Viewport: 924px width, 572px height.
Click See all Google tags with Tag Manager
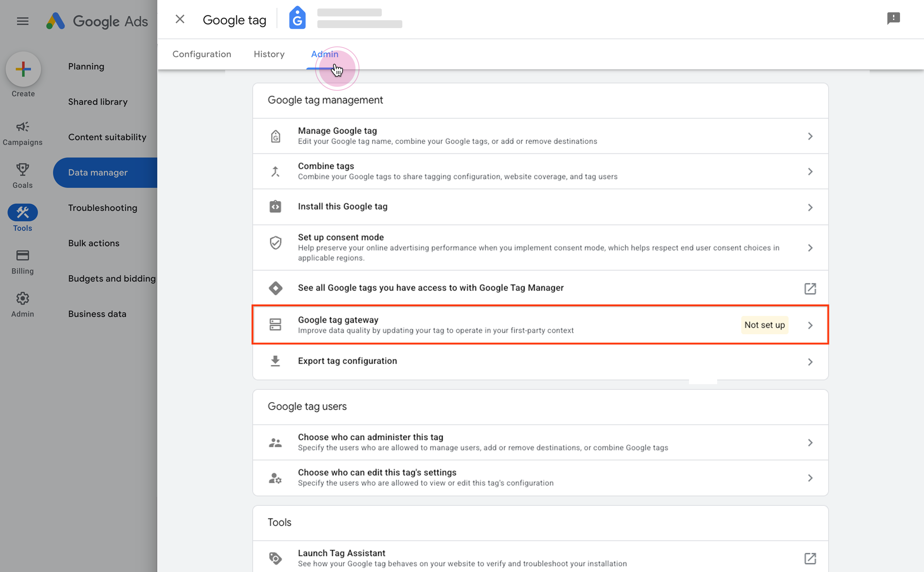click(431, 288)
